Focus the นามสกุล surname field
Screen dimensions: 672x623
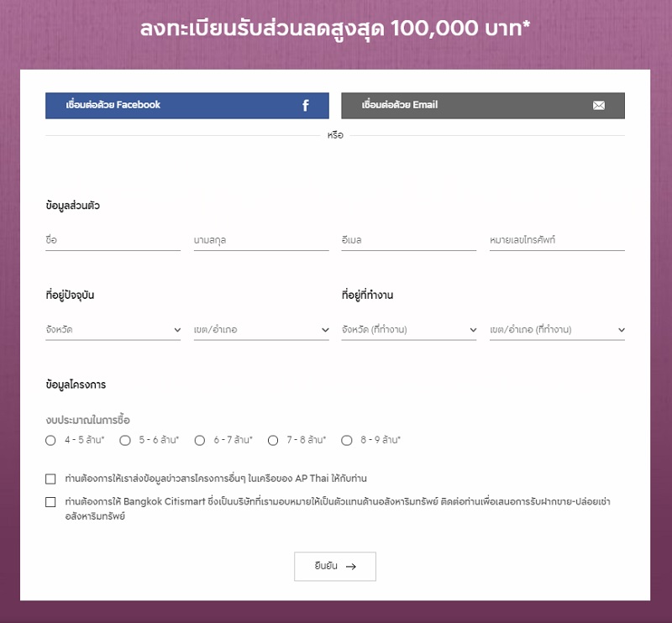coord(261,240)
